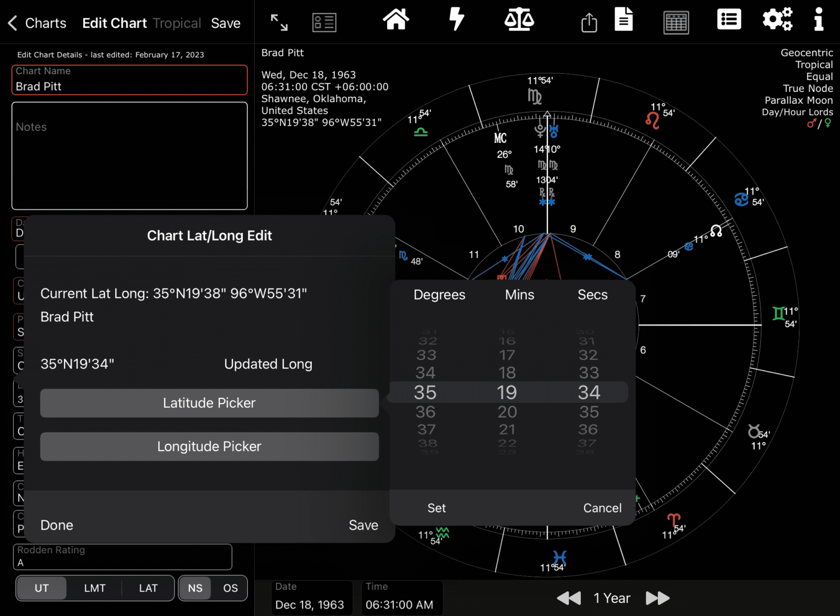Screen dimensions: 840x616
Task: Cancel the coordinate picker
Action: point(602,508)
